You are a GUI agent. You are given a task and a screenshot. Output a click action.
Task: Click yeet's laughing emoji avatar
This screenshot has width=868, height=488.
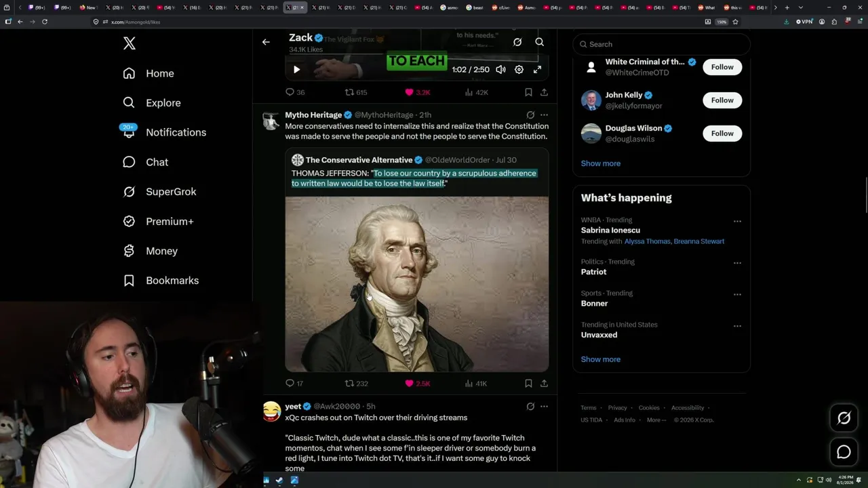pyautogui.click(x=271, y=411)
